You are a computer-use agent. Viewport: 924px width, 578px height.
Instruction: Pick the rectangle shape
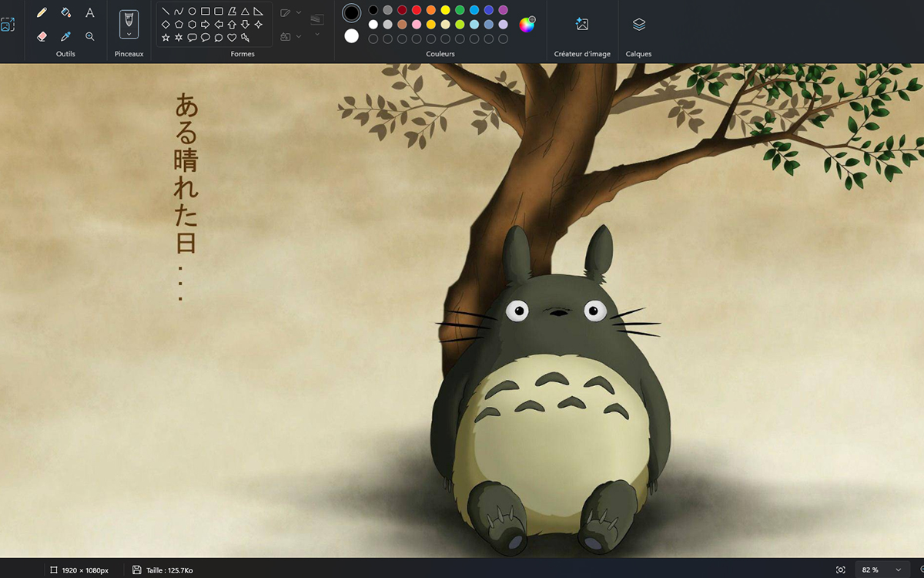click(x=205, y=12)
